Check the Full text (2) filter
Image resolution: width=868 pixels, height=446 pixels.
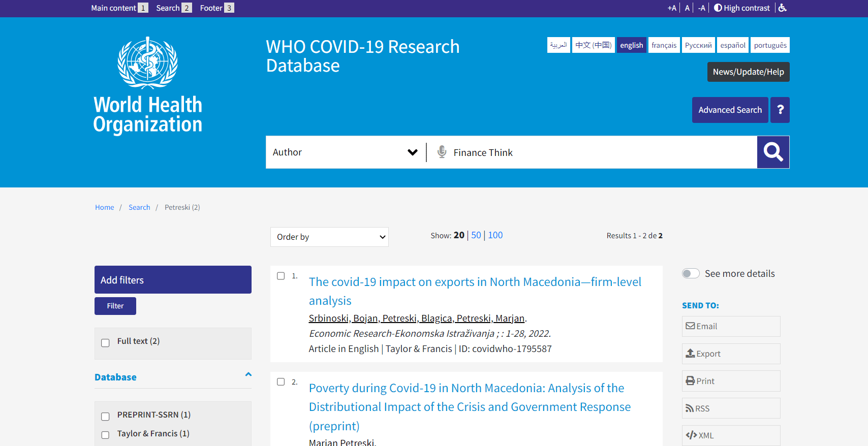pos(105,342)
